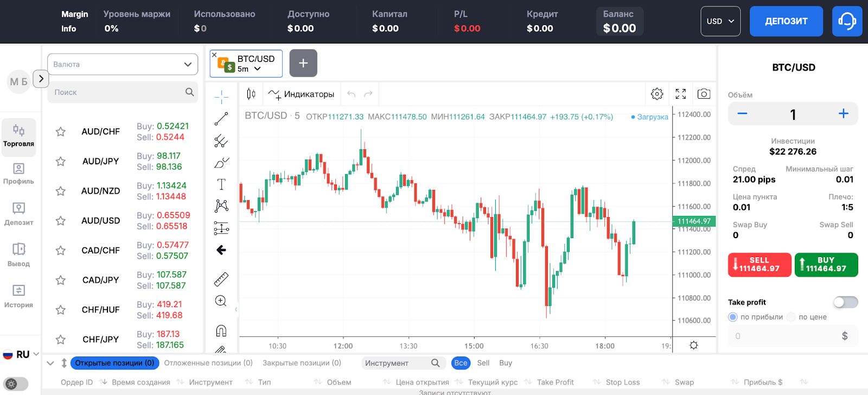Add AUD/CHF to favorites star
This screenshot has width=868, height=395.
(x=61, y=132)
